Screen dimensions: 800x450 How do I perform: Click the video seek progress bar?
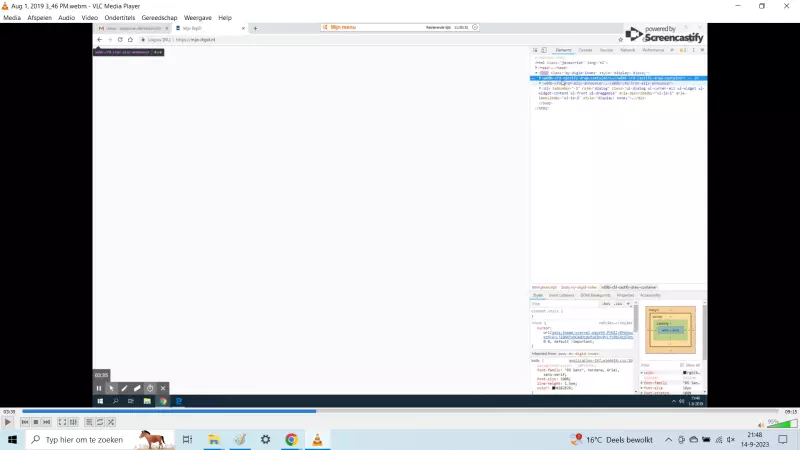click(400, 411)
